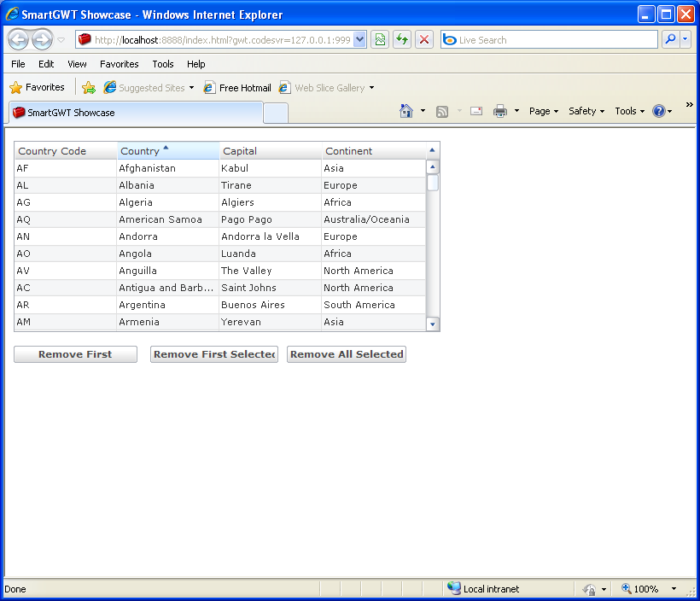
Task: Click the Andorra la Vella cell
Action: [270, 236]
